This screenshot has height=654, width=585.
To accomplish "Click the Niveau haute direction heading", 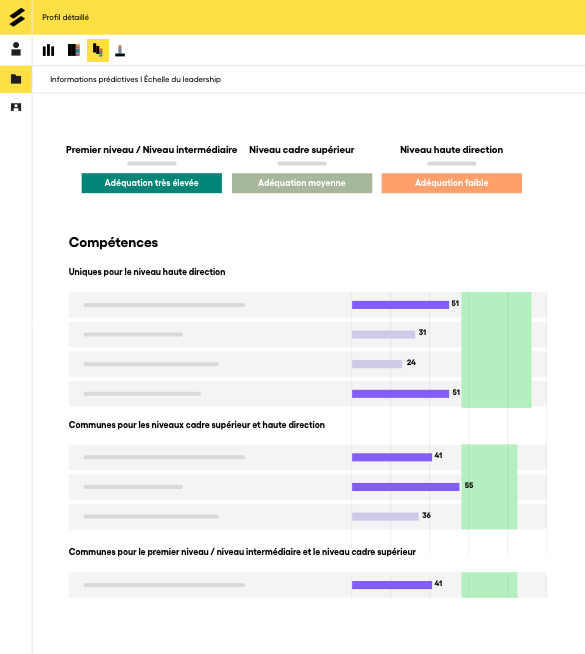I will [x=452, y=150].
